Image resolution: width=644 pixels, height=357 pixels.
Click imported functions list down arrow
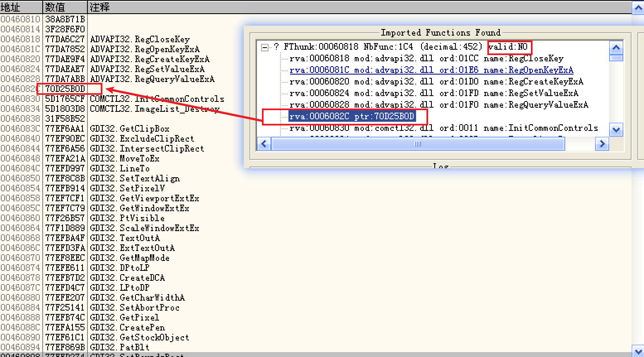616,130
